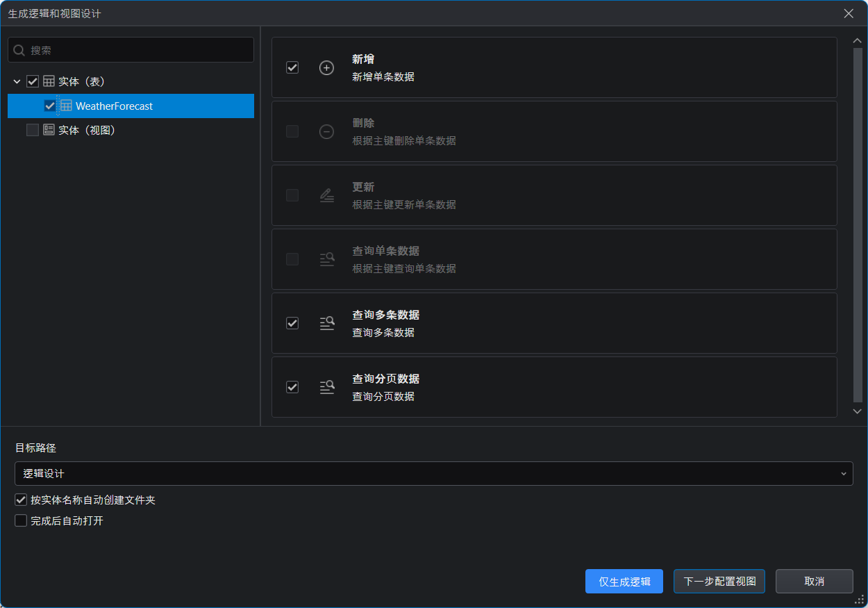Click the minus circle icon for 删除
The width and height of the screenshot is (868, 608).
click(326, 132)
